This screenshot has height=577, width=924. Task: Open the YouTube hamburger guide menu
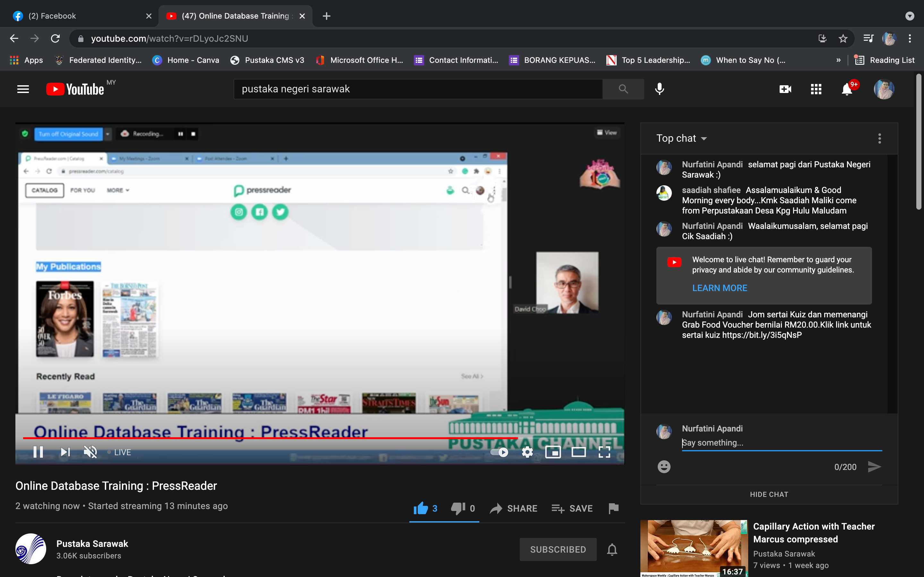click(x=23, y=89)
